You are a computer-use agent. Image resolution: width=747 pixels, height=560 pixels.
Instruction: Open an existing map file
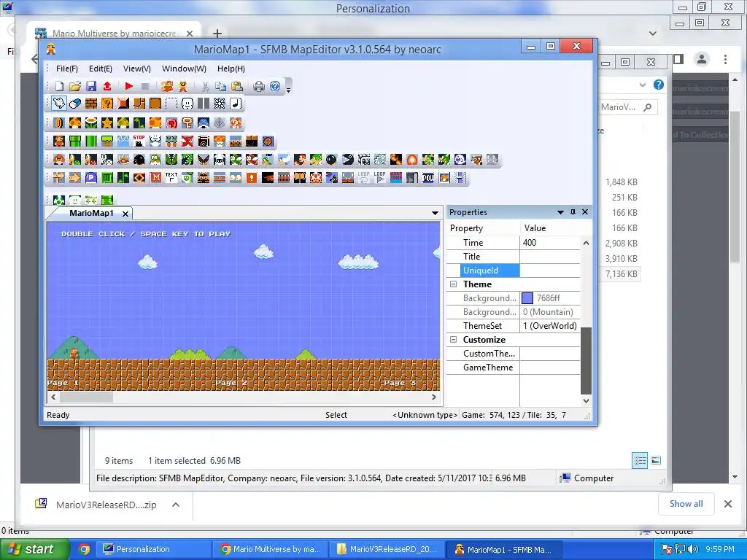(x=75, y=86)
